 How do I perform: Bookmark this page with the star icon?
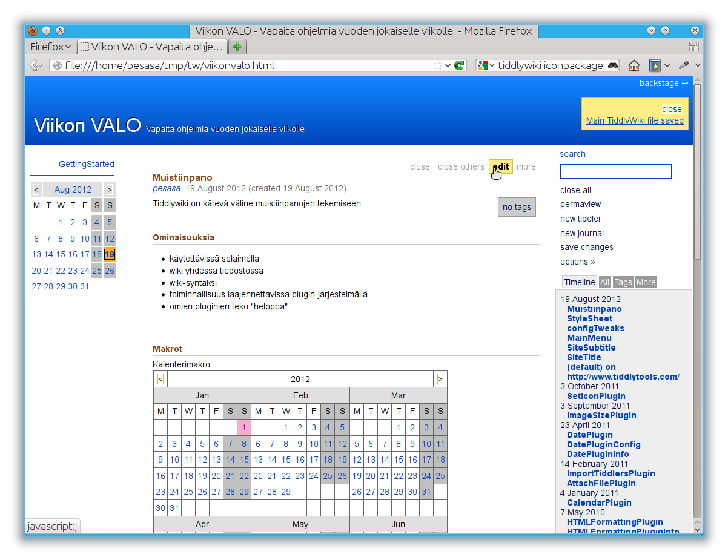click(x=437, y=65)
